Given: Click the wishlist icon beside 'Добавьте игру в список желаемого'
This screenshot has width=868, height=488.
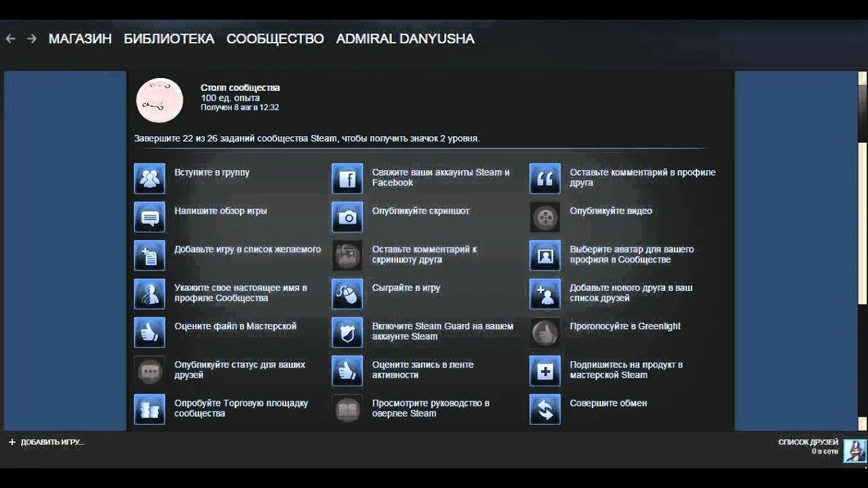Looking at the screenshot, I should tap(149, 256).
